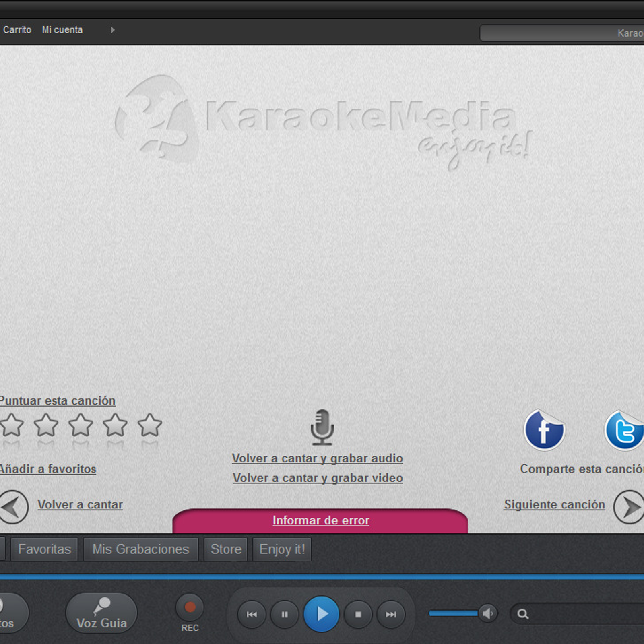Select the fourth rating star
This screenshot has height=644, width=644.
click(115, 425)
